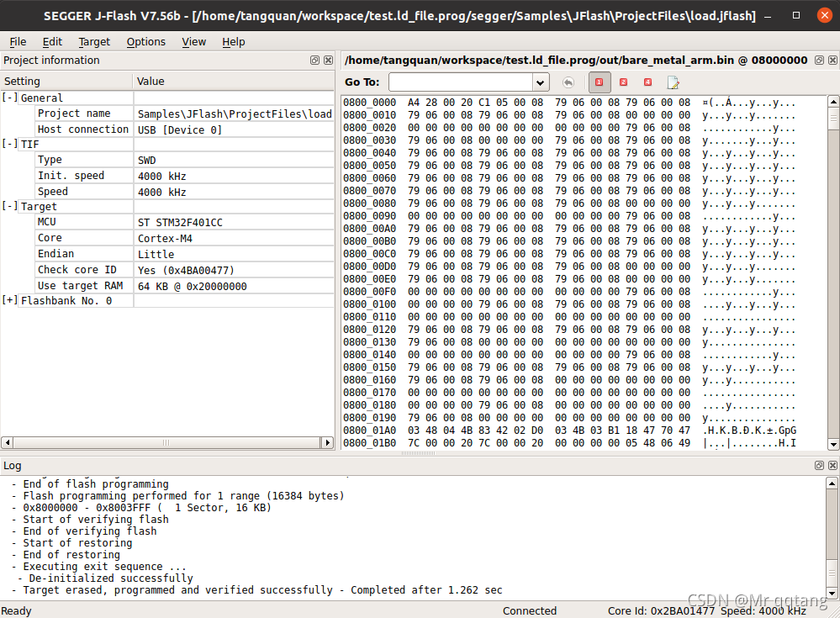Click hex address 0800_0000
840x618 pixels.
370,103
